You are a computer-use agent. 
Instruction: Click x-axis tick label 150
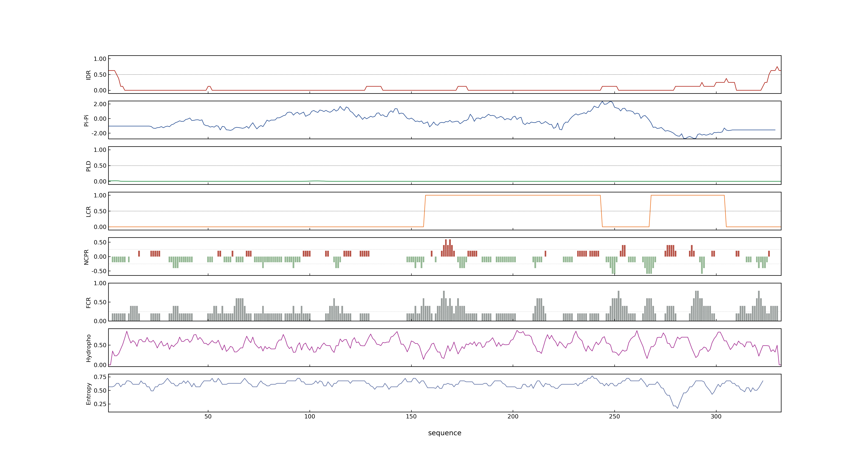411,416
